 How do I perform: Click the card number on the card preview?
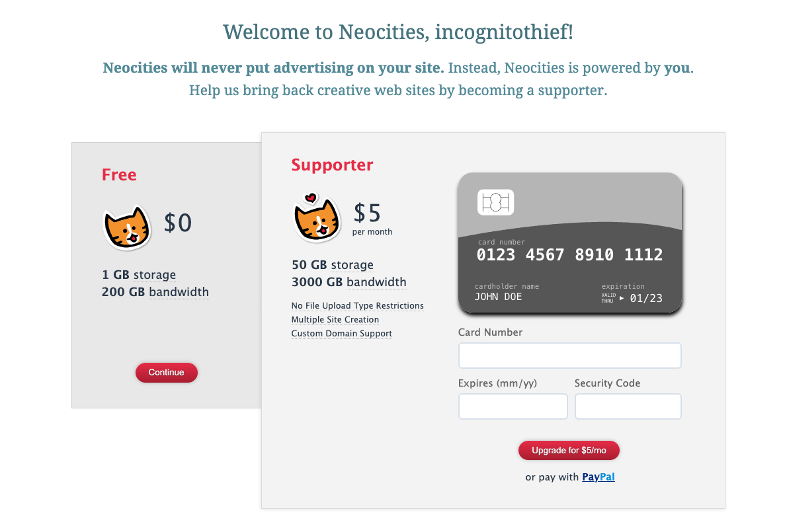click(569, 254)
